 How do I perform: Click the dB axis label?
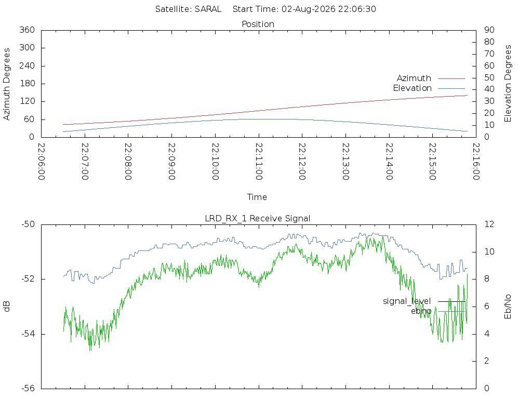6,307
